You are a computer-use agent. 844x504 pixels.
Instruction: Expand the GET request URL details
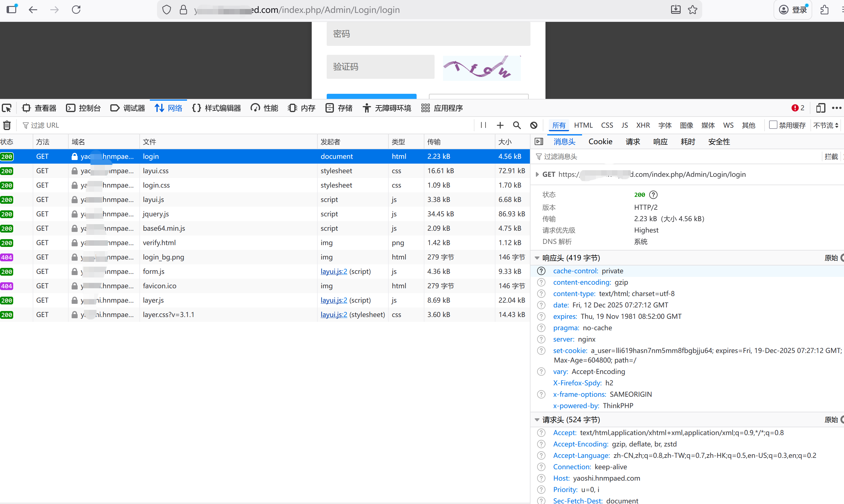(537, 174)
